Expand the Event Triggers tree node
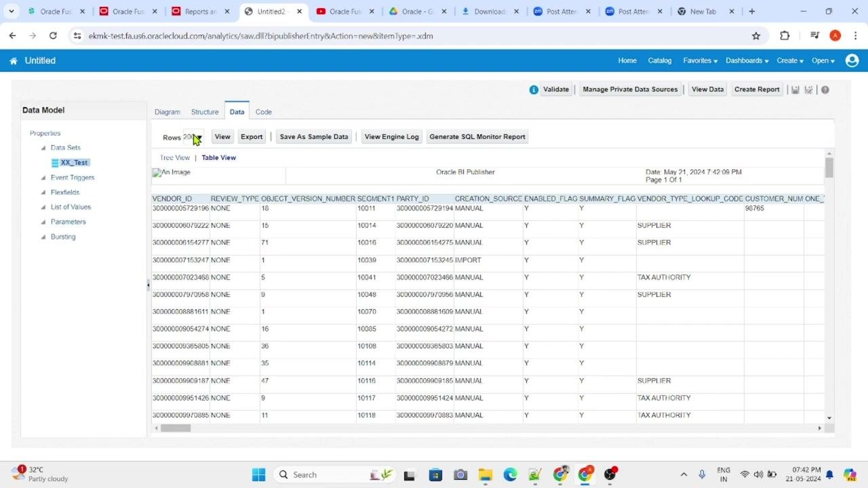The image size is (868, 488). (x=43, y=178)
